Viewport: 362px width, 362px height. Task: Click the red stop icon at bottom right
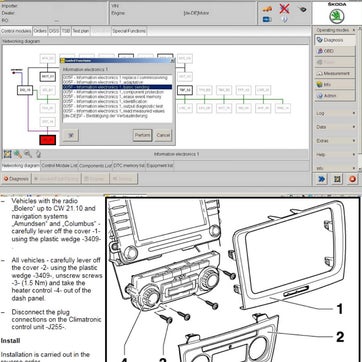tap(352, 179)
